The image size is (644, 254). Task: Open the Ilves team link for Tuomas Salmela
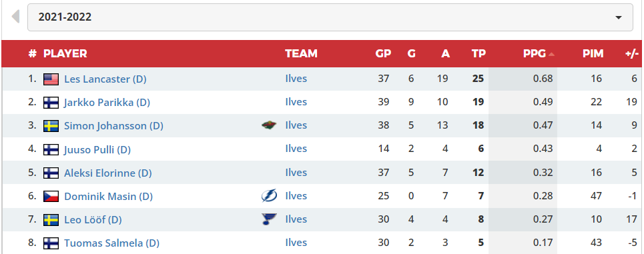point(296,243)
